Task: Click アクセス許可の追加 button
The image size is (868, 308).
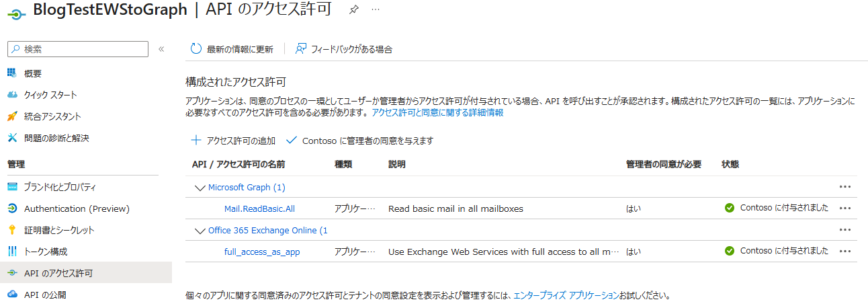Action: pos(233,141)
